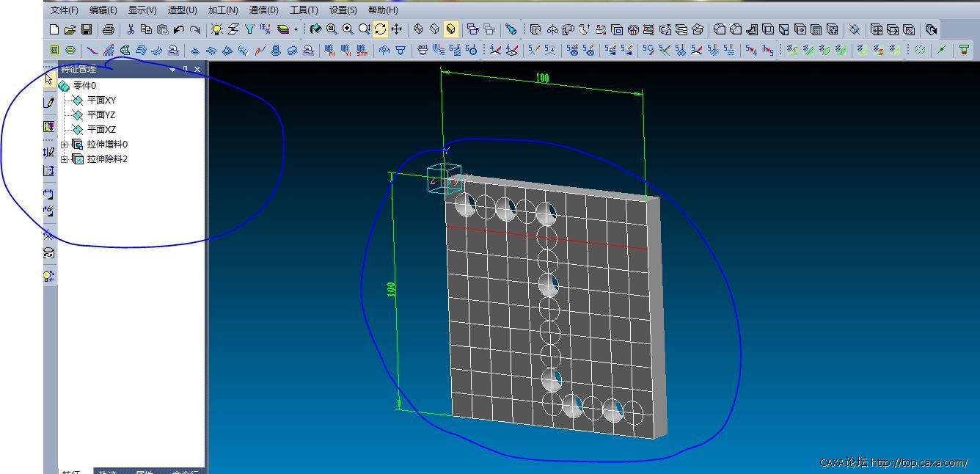Screen dimensions: 980x474
Task: Open the 文件(F) menu
Action: coord(65,10)
